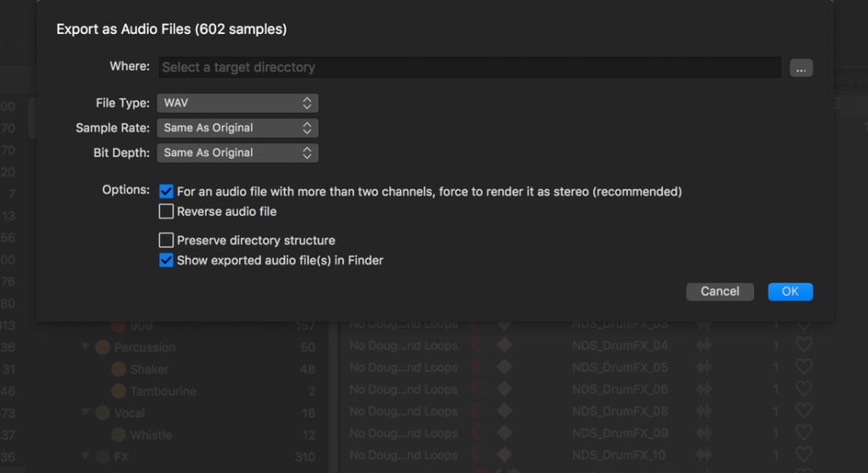Favorite NDS_DrumFX_05 with heart icon
Screen dimensions: 868x473
coord(804,367)
